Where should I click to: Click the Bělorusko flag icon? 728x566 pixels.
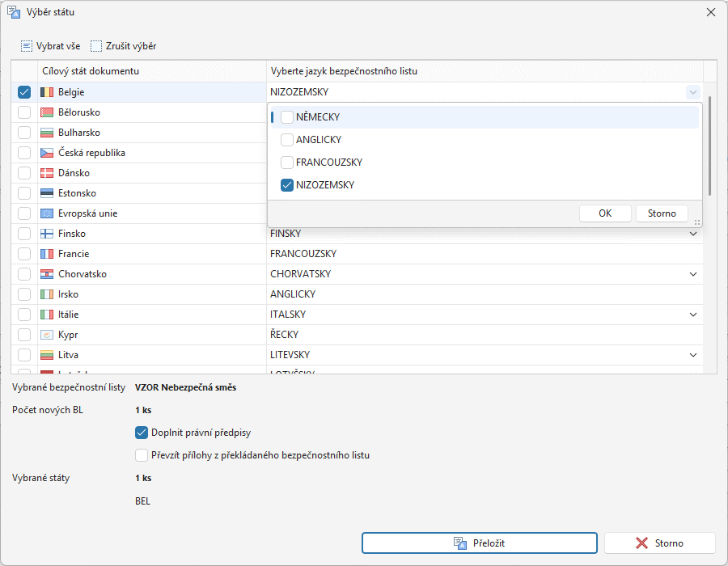tap(47, 112)
